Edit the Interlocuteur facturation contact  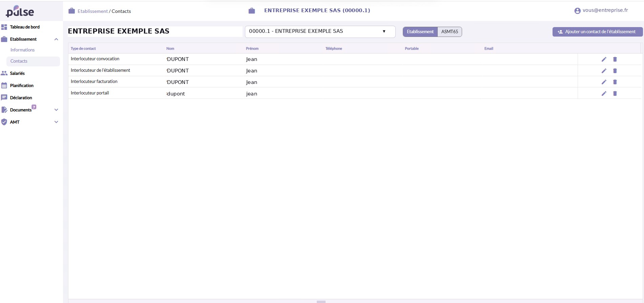point(604,82)
